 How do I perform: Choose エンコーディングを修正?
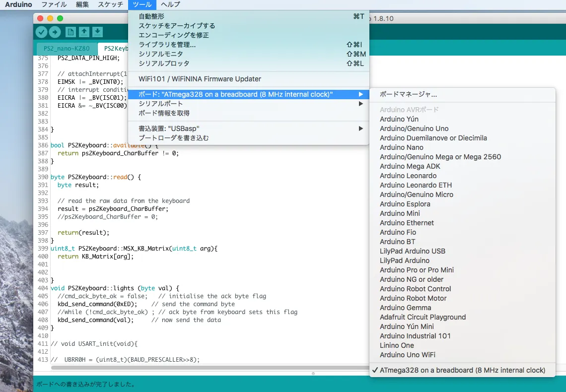click(x=249, y=35)
